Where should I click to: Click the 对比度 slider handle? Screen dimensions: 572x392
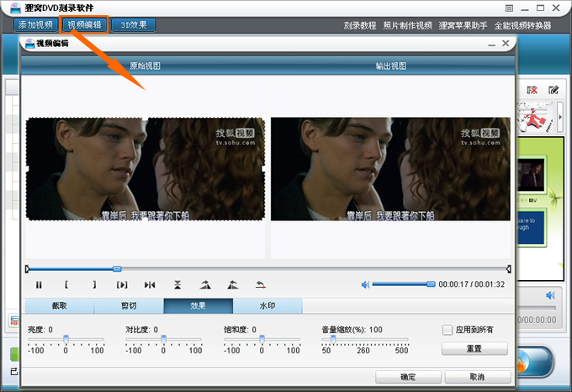pyautogui.click(x=164, y=339)
